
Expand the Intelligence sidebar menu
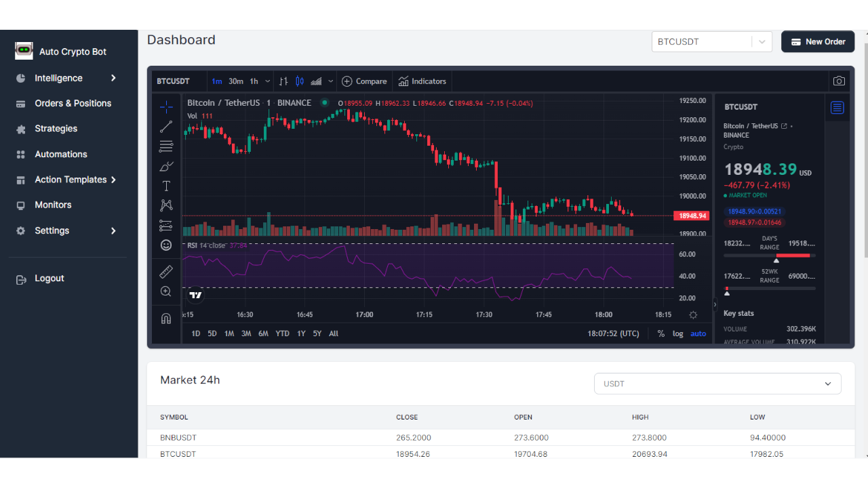click(66, 78)
